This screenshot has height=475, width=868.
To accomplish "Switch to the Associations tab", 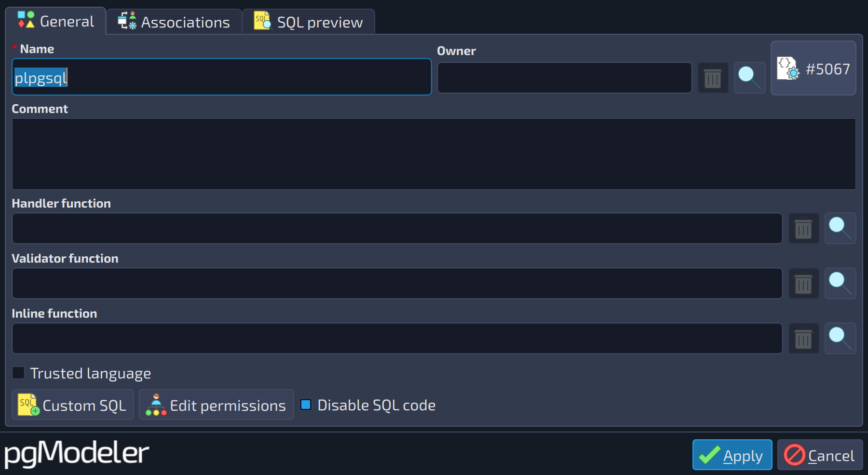I will 174,22.
